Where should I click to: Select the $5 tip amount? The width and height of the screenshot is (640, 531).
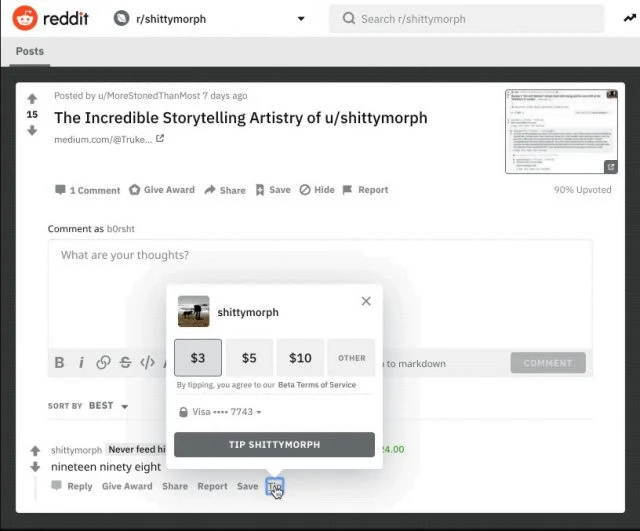click(249, 357)
